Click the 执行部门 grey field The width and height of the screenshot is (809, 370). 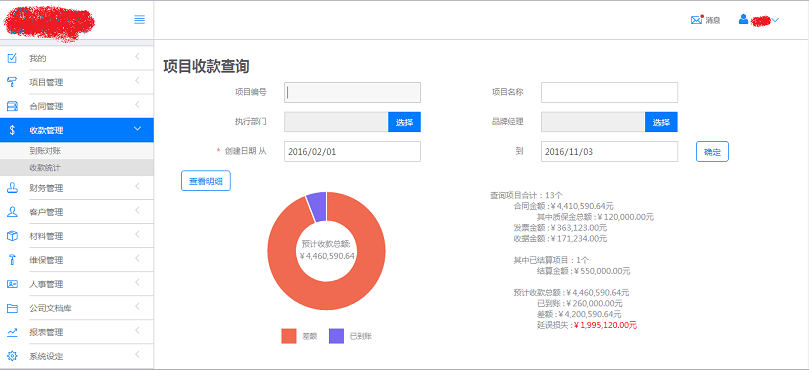pyautogui.click(x=336, y=122)
